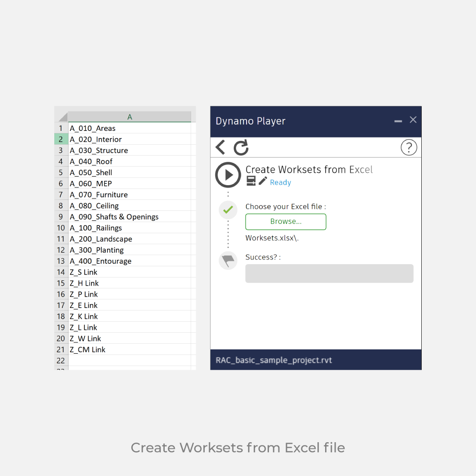
Task: Select cell Z_K Link
Action: pos(129,317)
